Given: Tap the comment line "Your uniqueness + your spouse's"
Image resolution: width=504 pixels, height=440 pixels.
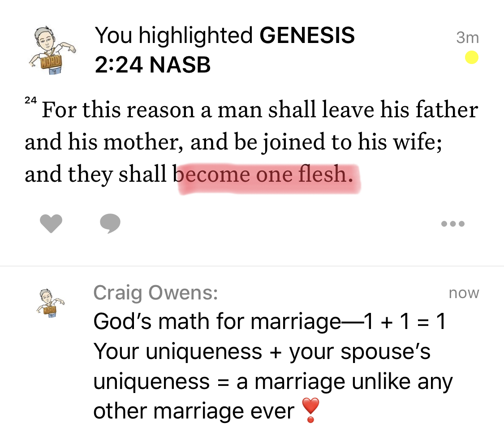Looking at the screenshot, I should pyautogui.click(x=262, y=351).
